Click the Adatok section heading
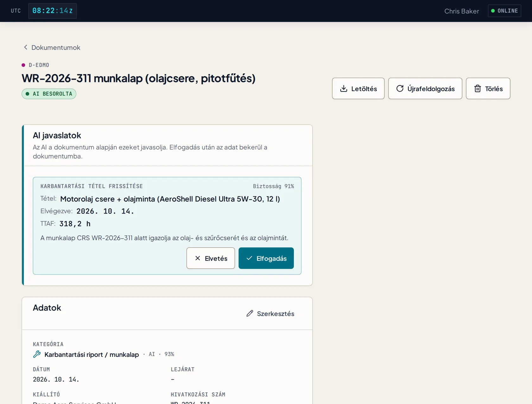This screenshot has height=404, width=532. (47, 308)
